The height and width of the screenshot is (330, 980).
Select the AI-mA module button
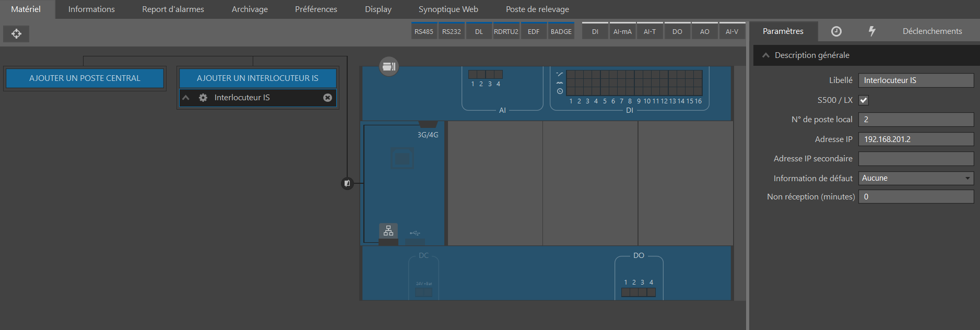point(622,31)
